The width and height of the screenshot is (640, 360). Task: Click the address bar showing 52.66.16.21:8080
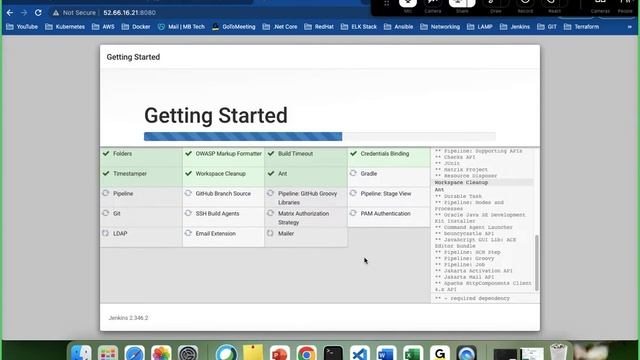click(x=129, y=13)
